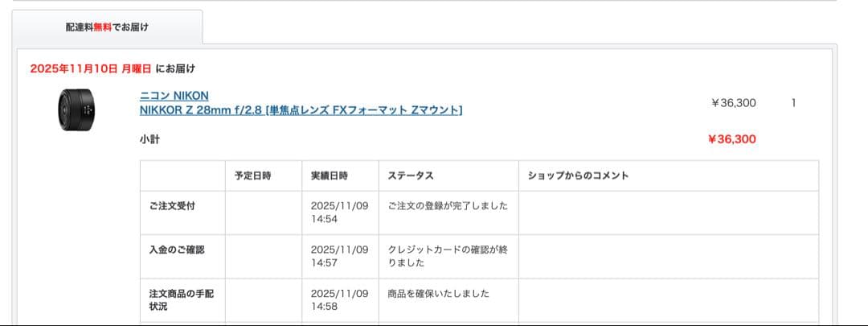Viewport: 868px width, 326px height.
Task: Click the 商品を確保いたしました status text
Action: click(439, 294)
